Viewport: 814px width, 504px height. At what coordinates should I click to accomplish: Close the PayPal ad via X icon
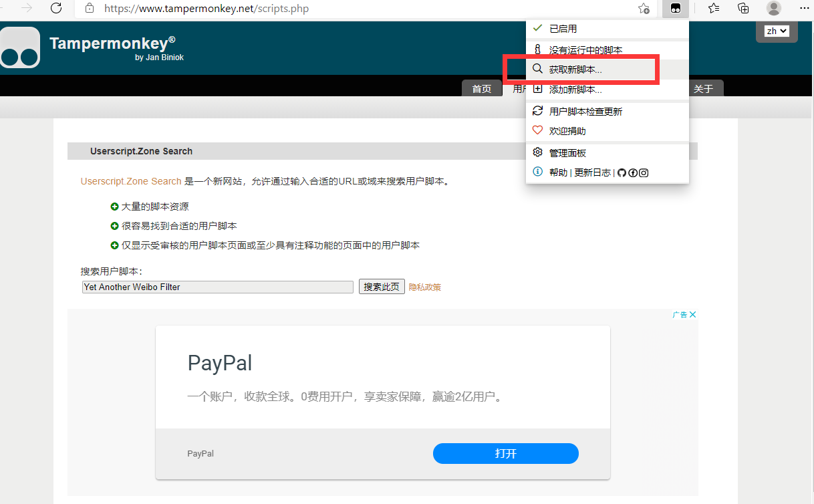[692, 314]
